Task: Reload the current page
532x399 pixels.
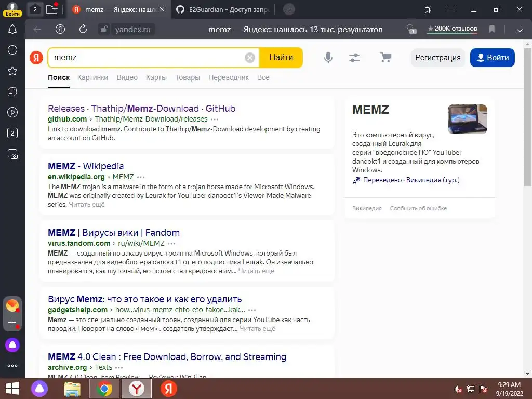Action: [x=83, y=29]
